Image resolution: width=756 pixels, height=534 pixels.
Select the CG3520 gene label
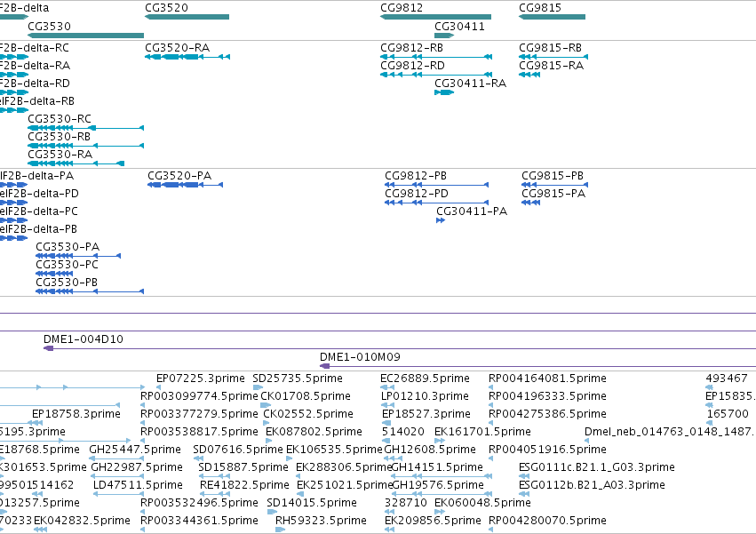pyautogui.click(x=166, y=8)
